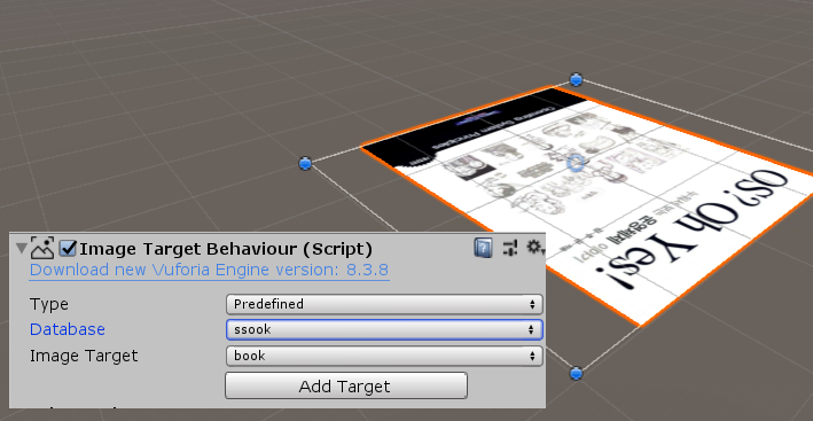Open the Image Target dropdown showing book
Viewport: 813px width, 421px height.
click(384, 356)
